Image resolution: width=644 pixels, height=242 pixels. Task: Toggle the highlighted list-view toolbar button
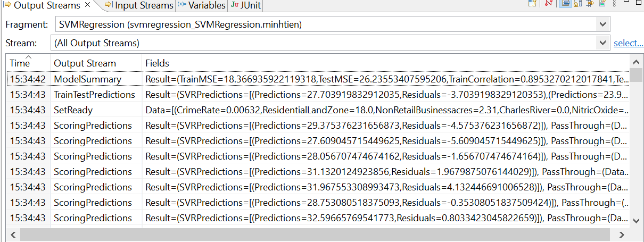point(565,4)
